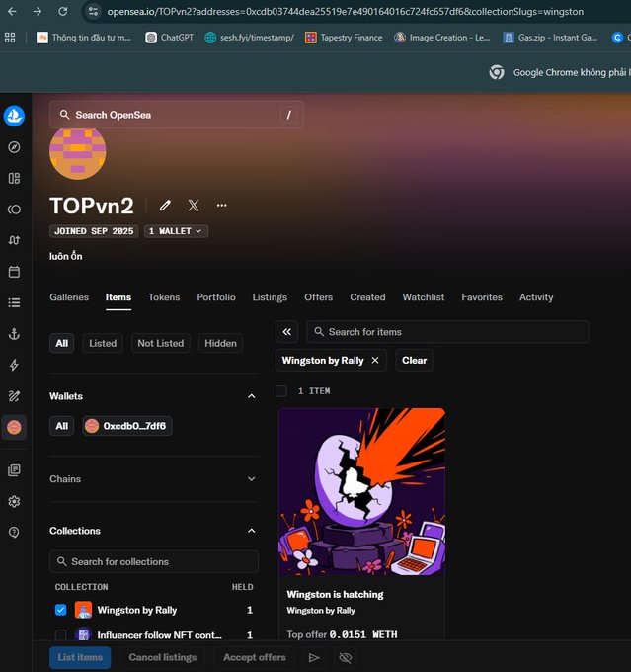Go back in browser history
Viewport: 631px width, 672px height.
coord(13,12)
